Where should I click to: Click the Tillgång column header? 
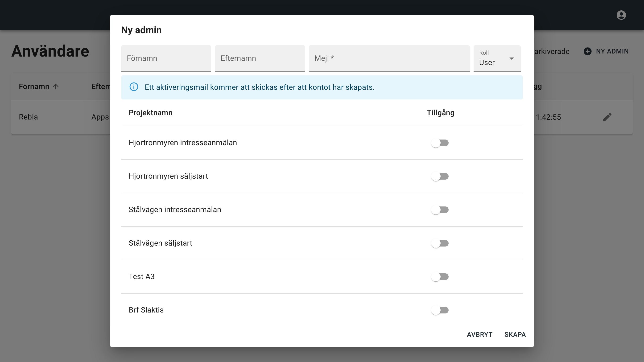(x=440, y=113)
